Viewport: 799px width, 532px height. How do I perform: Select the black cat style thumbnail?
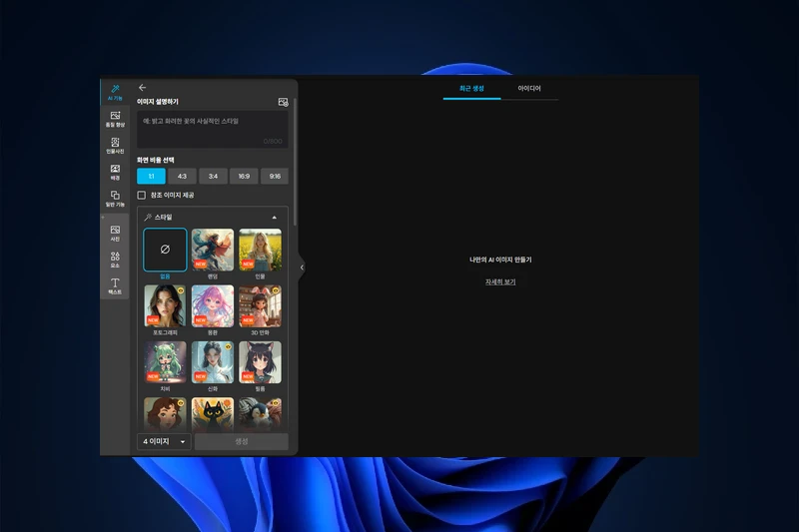213,414
